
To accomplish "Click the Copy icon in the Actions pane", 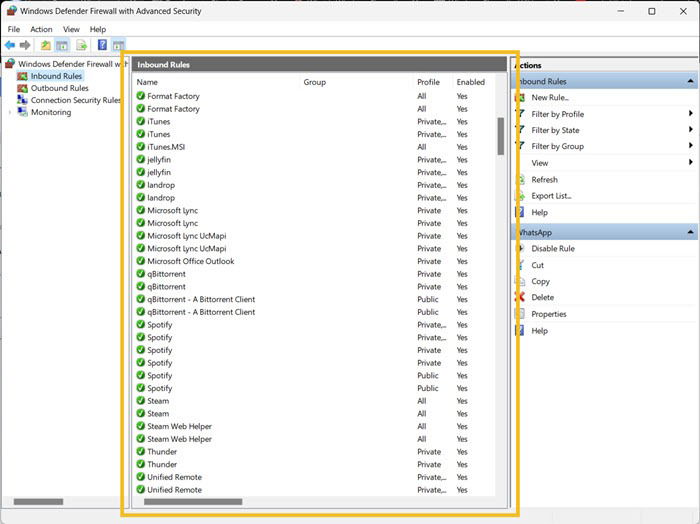I will click(x=520, y=281).
